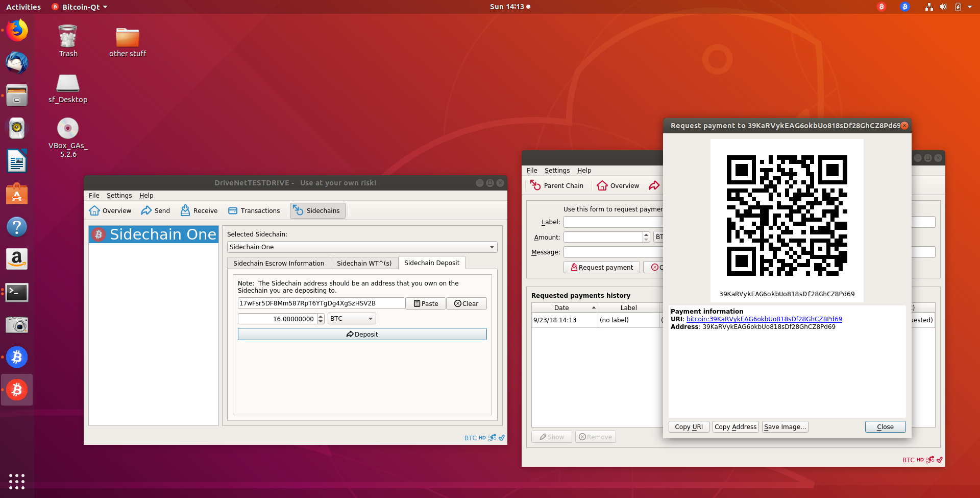Click Clear next to sidechain address
Viewport: 980px width, 498px height.
click(x=467, y=303)
